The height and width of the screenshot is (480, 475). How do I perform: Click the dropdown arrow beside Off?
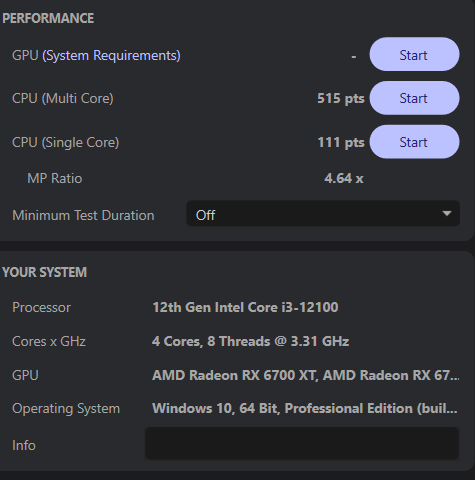pyautogui.click(x=446, y=213)
